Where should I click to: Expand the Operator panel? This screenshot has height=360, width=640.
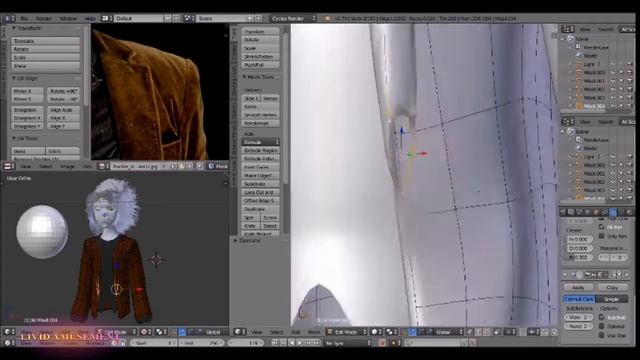click(x=236, y=240)
